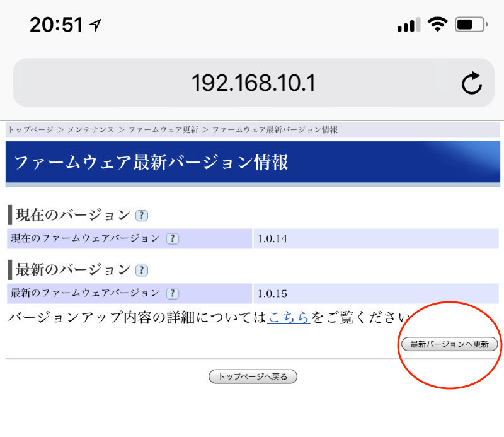Reload the page with the refresh icon
This screenshot has height=437, width=504.
coord(471,83)
